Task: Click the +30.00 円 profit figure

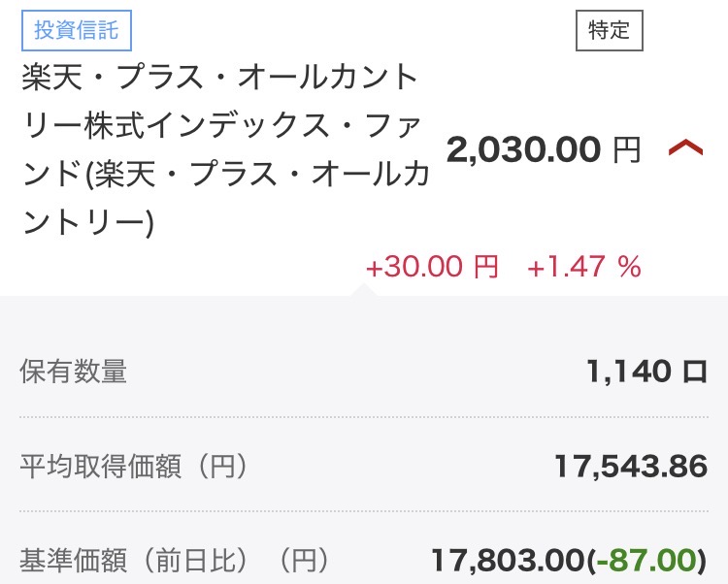Action: point(431,267)
